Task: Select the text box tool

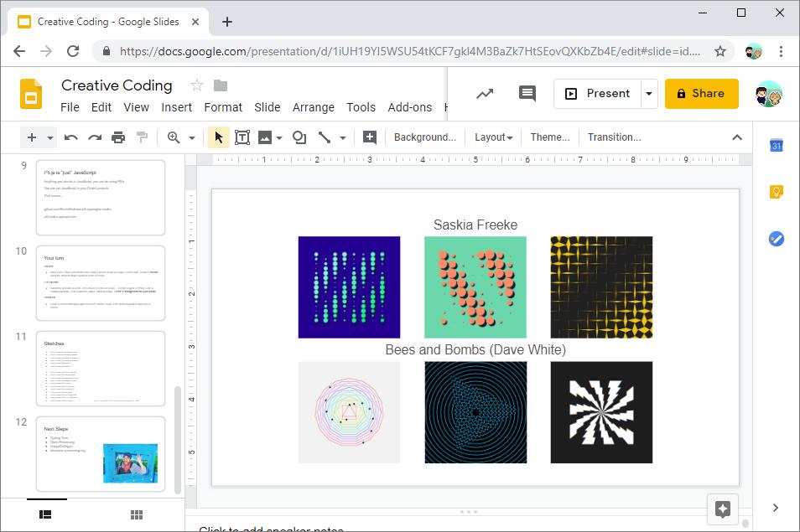Action: pos(242,137)
